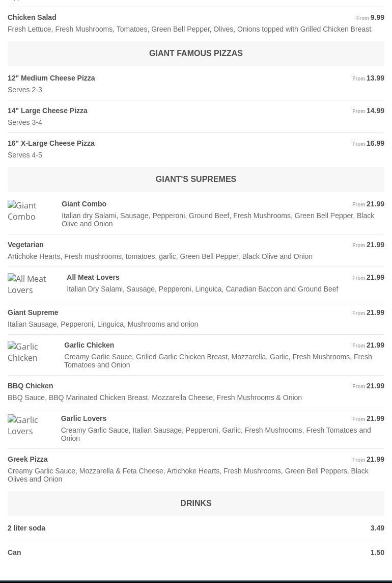Select the Greek Pizza item

(x=27, y=459)
